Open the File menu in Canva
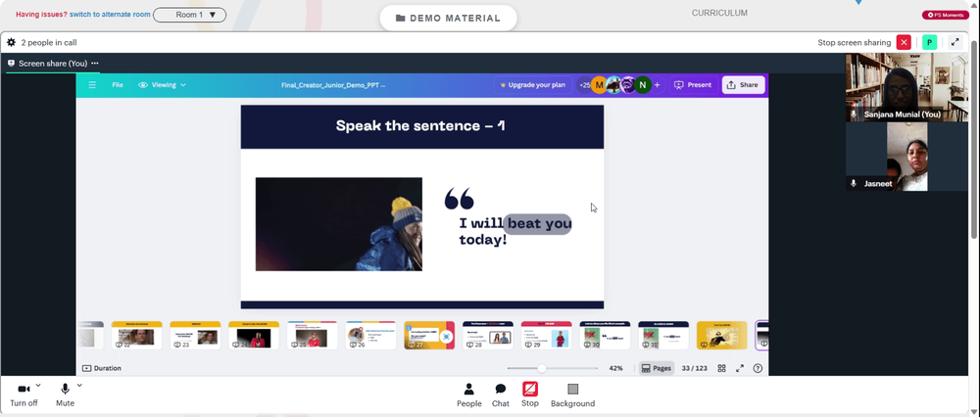 point(118,85)
